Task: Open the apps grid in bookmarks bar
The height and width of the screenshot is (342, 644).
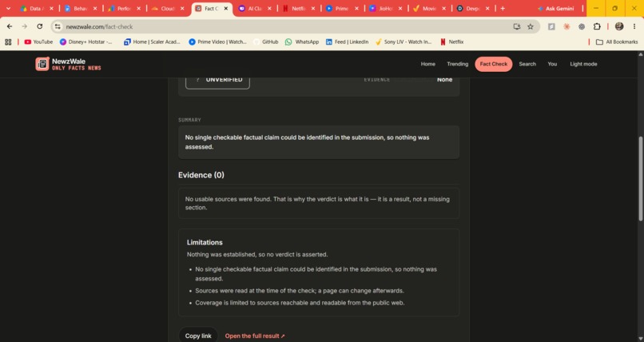Action: (8, 42)
